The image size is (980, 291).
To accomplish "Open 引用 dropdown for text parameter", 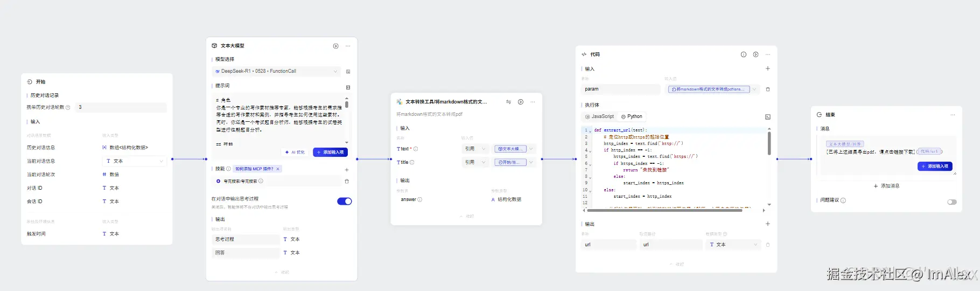I will [x=475, y=149].
